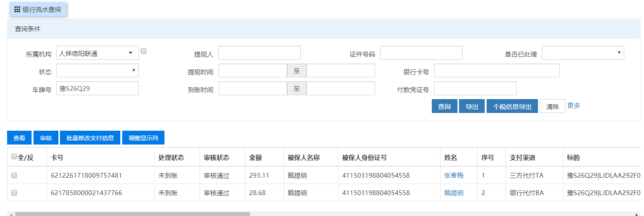Open the 是否已处理 dropdown
The image size is (644, 216).
click(x=582, y=53)
